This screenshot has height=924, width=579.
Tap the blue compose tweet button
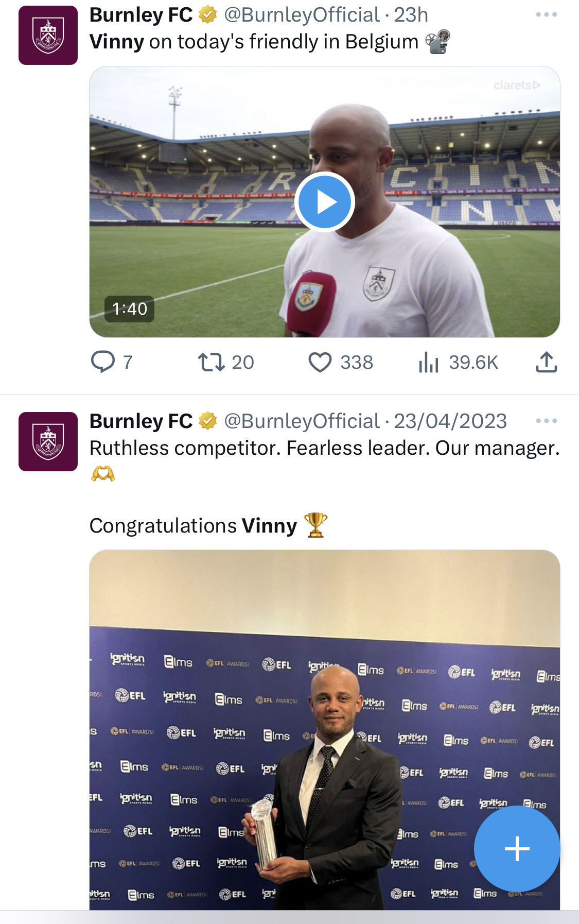(517, 848)
